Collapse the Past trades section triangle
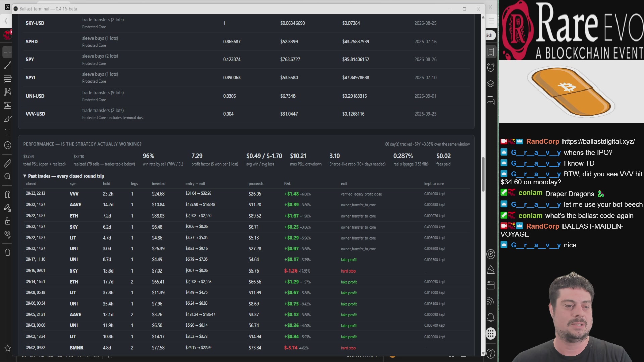Image resolution: width=644 pixels, height=362 pixels. point(25,176)
